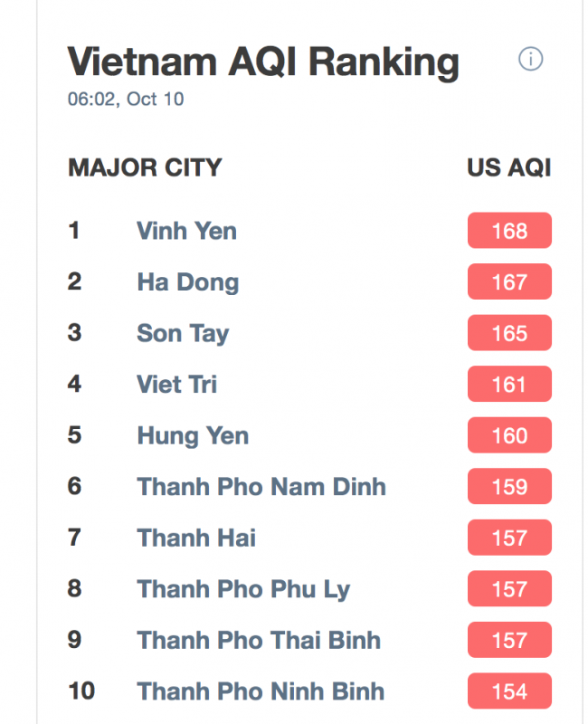Screen dimensions: 588x724
Task: Click the US AQI column header
Action: click(x=509, y=167)
